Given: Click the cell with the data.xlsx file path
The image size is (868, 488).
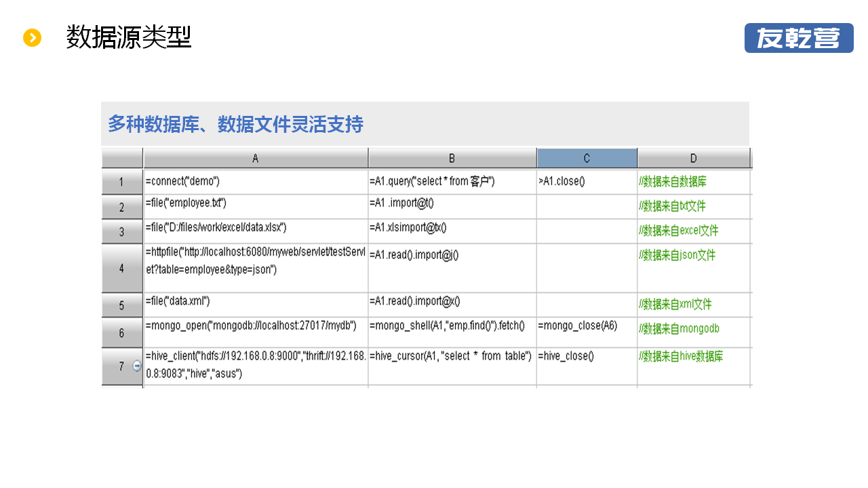Looking at the screenshot, I should click(x=256, y=231).
